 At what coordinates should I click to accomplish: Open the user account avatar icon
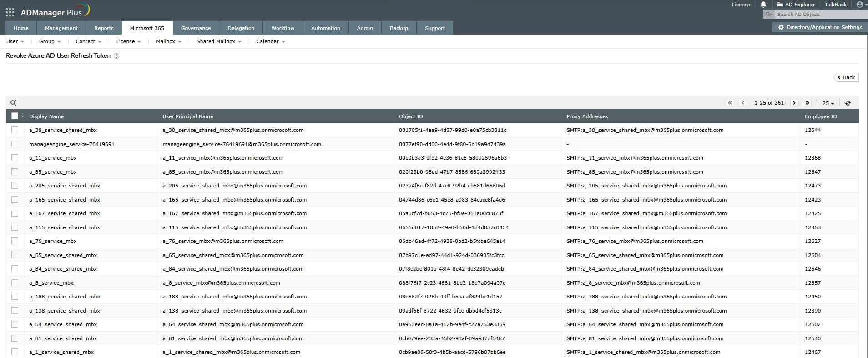point(859,5)
